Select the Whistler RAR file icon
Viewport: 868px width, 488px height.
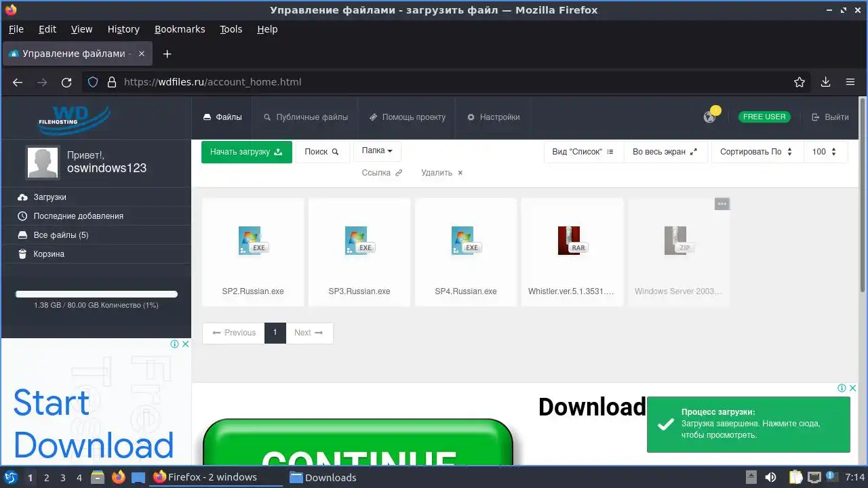tap(572, 241)
